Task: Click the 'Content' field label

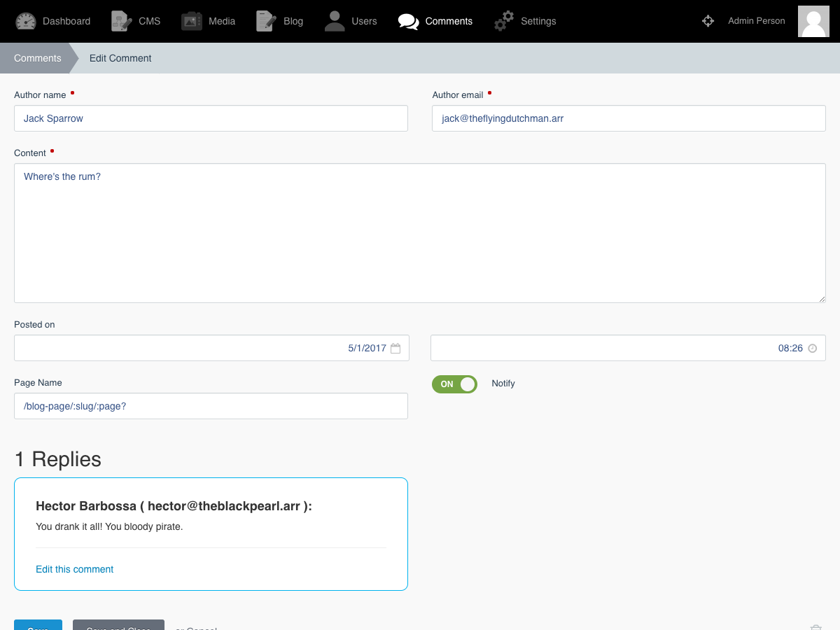Action: 30,153
